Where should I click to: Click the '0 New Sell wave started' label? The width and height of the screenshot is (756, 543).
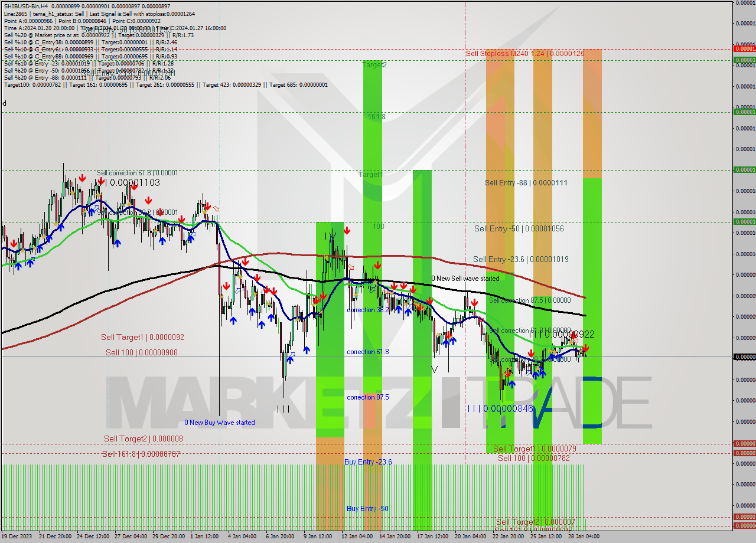point(465,278)
